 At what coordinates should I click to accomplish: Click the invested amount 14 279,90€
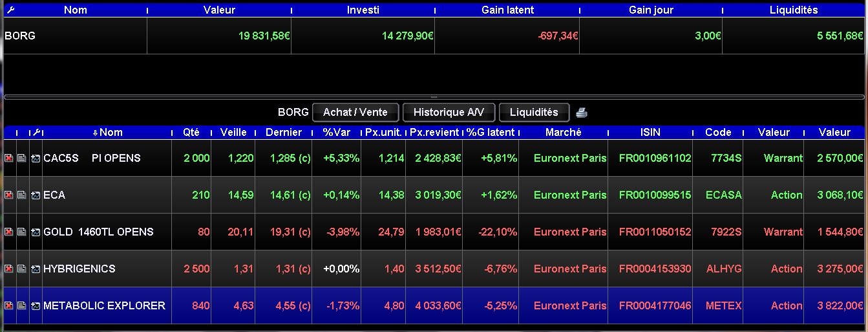[408, 36]
